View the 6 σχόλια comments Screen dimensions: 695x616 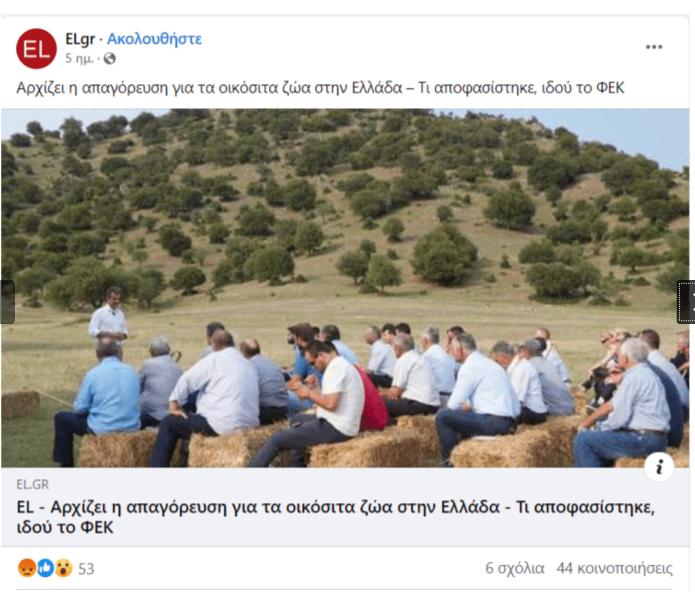(515, 568)
